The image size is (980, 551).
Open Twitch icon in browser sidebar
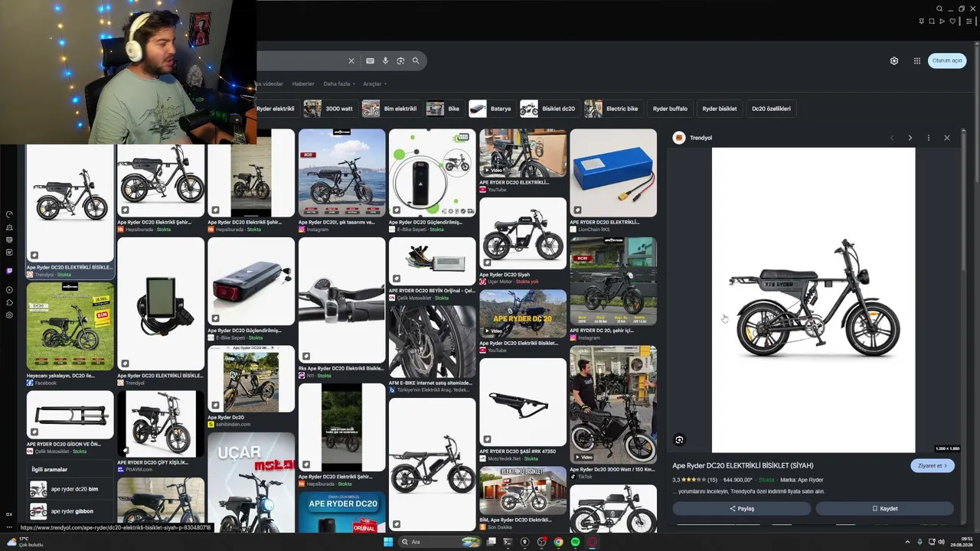pyautogui.click(x=9, y=270)
